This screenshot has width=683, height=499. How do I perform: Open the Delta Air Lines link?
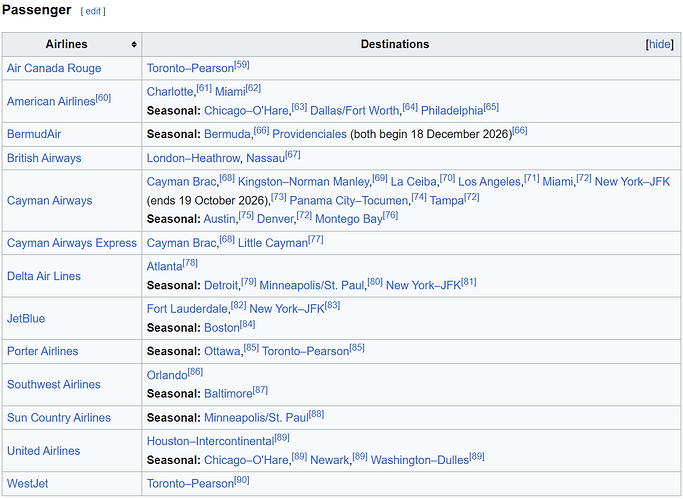coord(44,276)
